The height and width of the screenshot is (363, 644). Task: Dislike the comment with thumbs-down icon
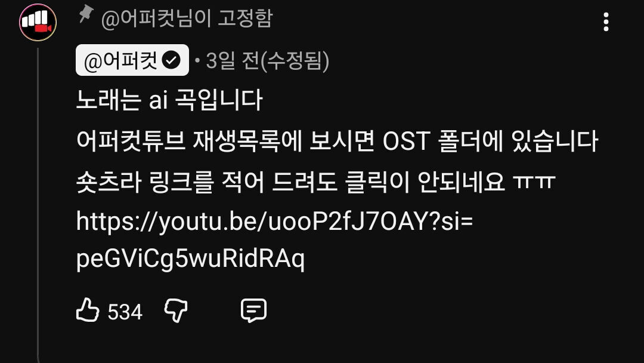(x=176, y=310)
